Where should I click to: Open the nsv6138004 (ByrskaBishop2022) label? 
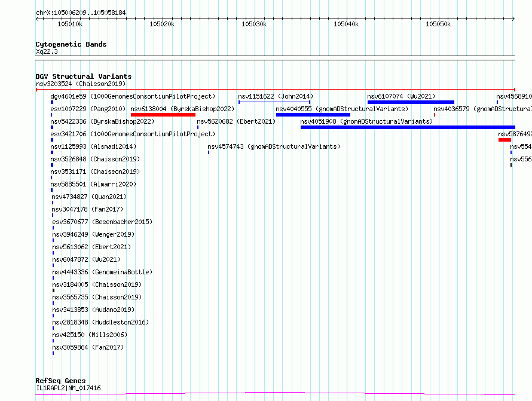(x=182, y=109)
